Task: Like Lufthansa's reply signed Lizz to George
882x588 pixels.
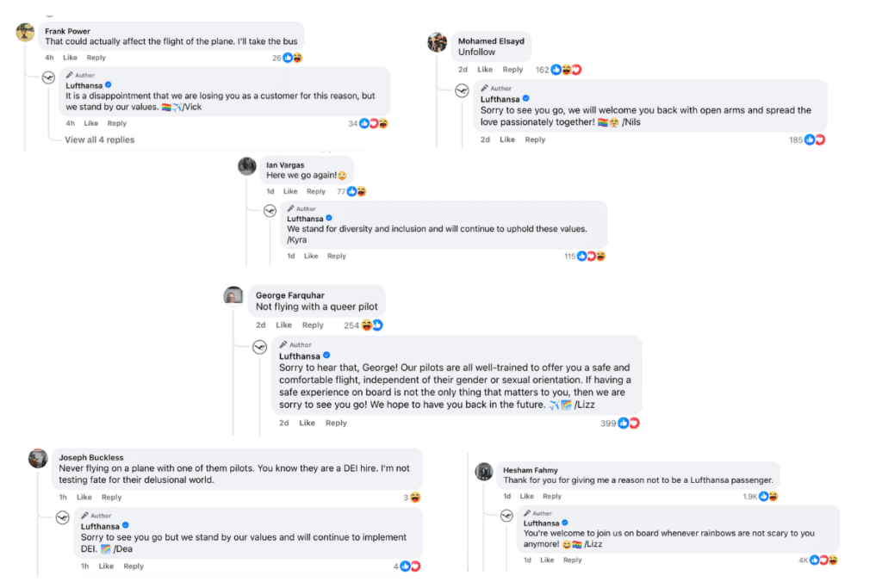Action: pyautogui.click(x=307, y=423)
